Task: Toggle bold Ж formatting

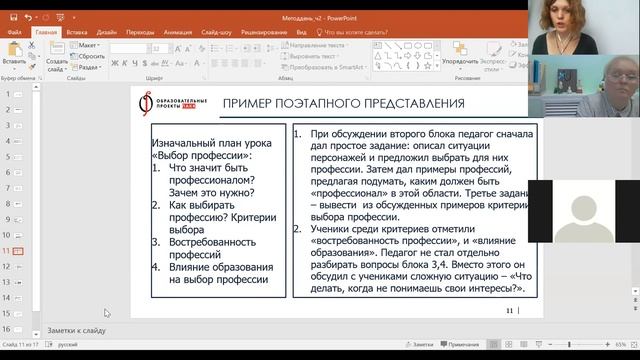Action: point(115,63)
